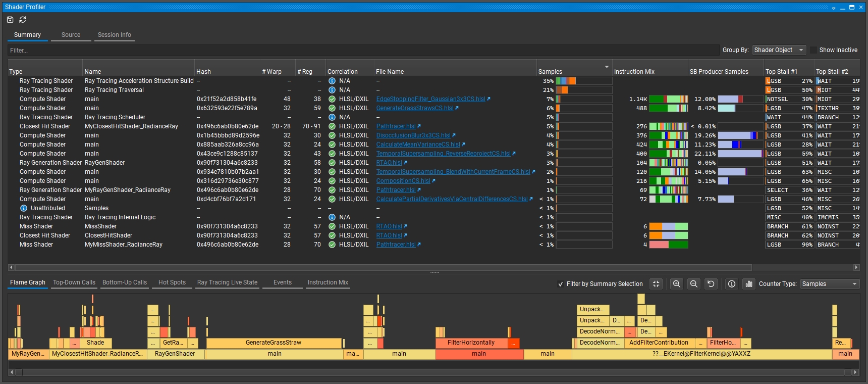The image size is (868, 384).
Task: Click the Filter text field
Action: pos(362,51)
